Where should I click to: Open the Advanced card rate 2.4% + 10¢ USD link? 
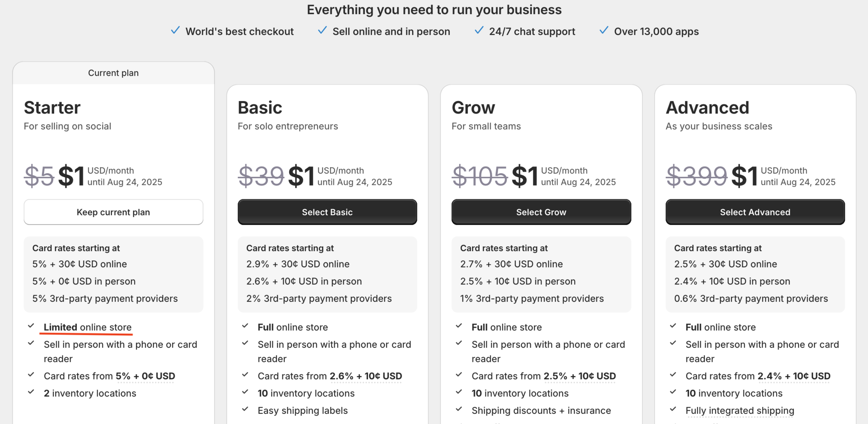[x=794, y=376]
